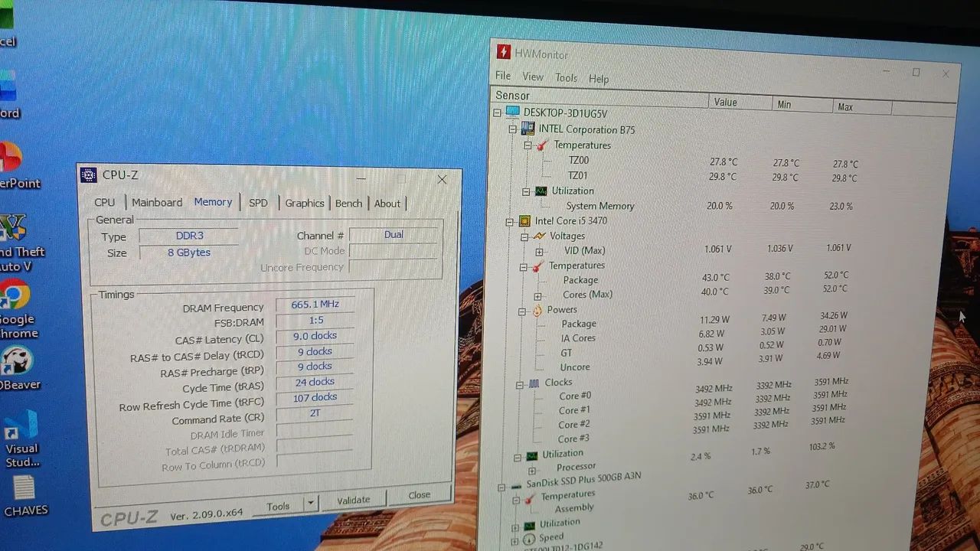Open the SPD tab

[x=259, y=203]
